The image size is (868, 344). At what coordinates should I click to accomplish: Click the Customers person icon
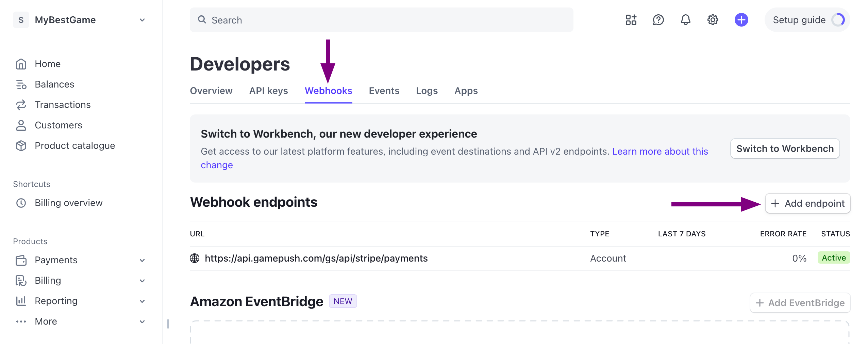point(21,125)
